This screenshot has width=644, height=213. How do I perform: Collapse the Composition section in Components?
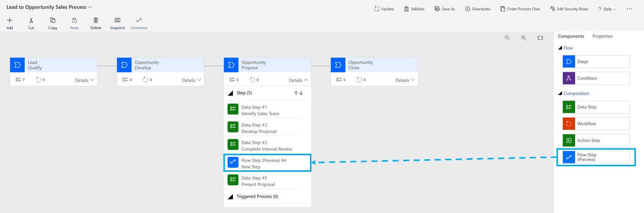(x=560, y=93)
